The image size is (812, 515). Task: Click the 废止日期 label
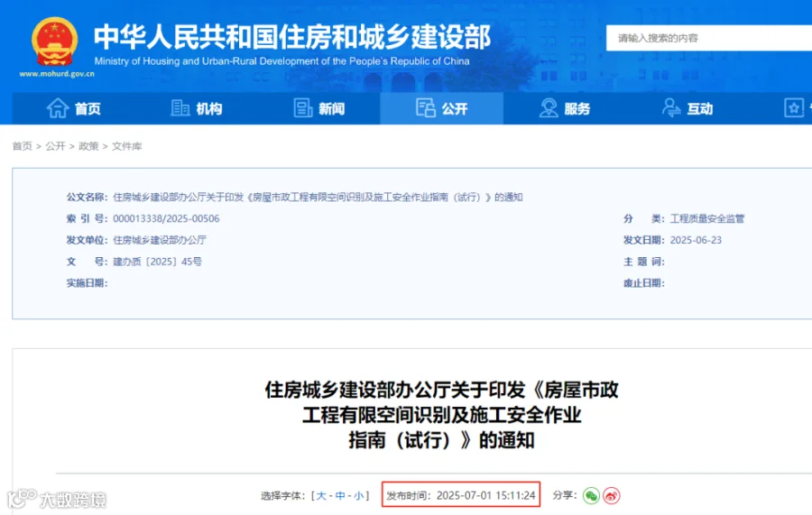(x=643, y=283)
